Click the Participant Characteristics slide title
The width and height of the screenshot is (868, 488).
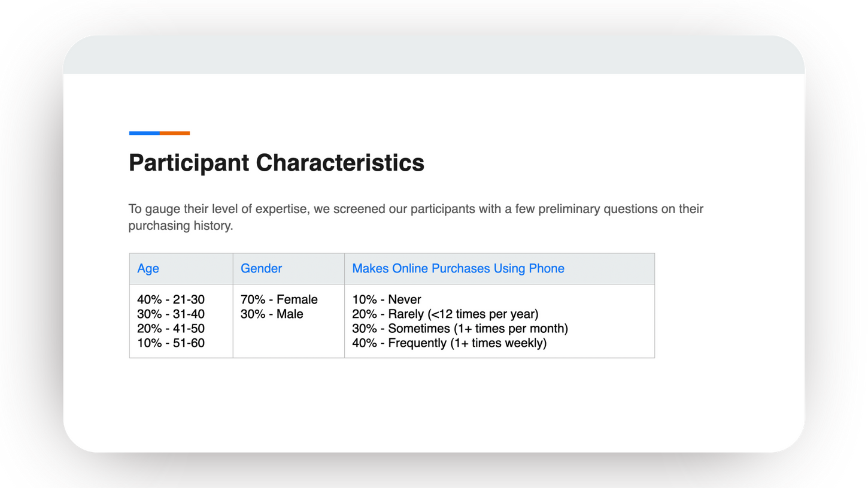point(276,163)
